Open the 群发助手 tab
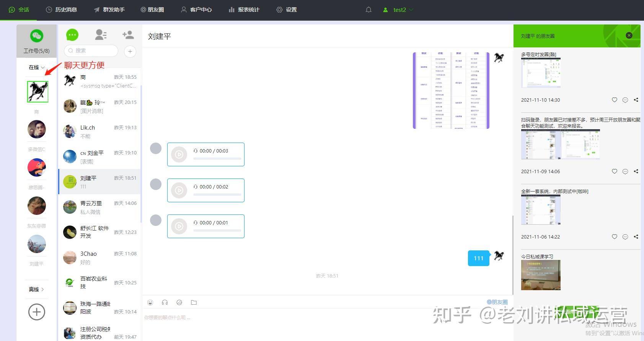Viewport: 644px width, 341px height. tap(109, 10)
